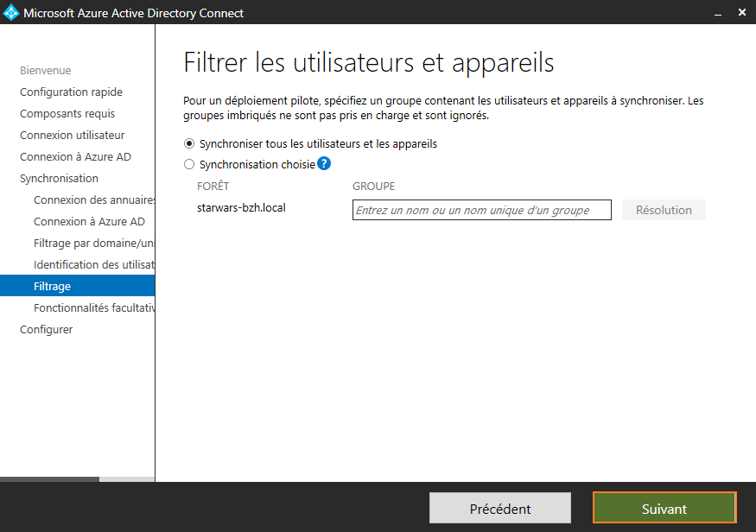Select the highlighted Filtrage step
This screenshot has width=756, height=532.
coord(77,286)
